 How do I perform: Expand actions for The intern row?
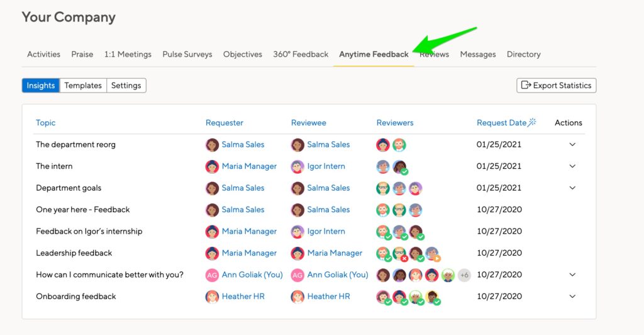[572, 166]
